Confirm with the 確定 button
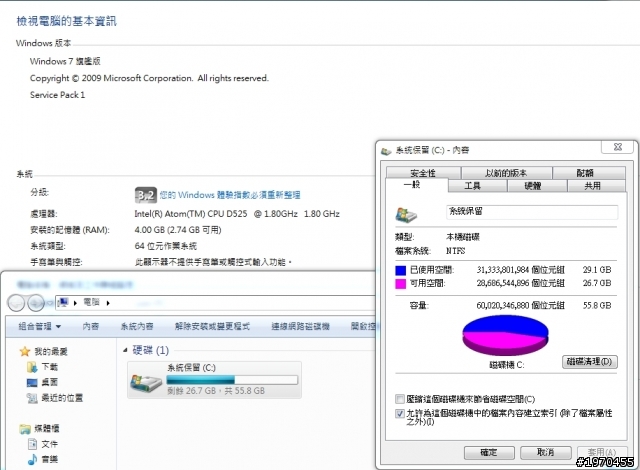 491,452
